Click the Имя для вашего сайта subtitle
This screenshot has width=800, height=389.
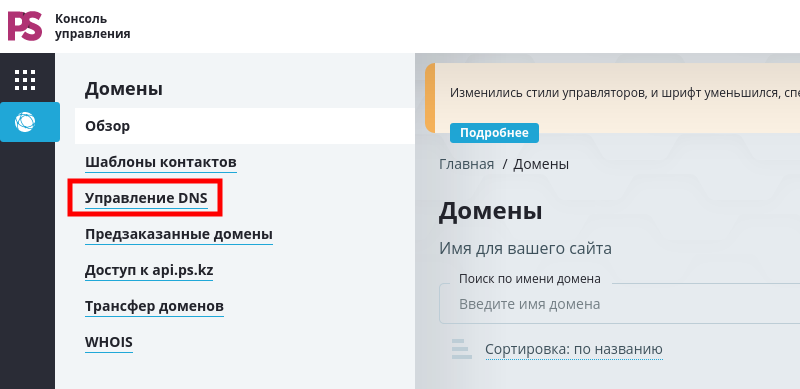[525, 249]
